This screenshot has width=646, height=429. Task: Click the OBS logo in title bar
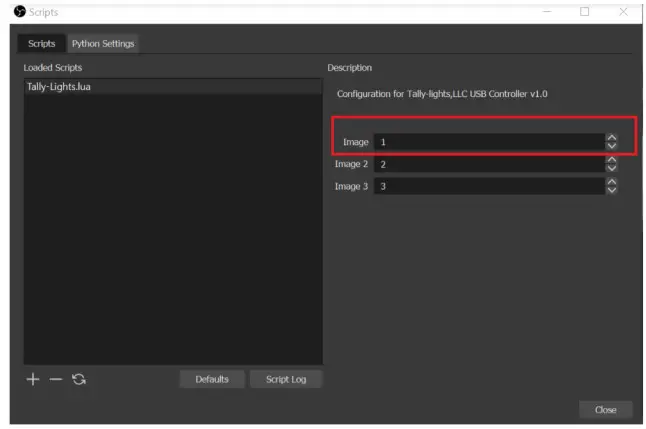point(19,12)
